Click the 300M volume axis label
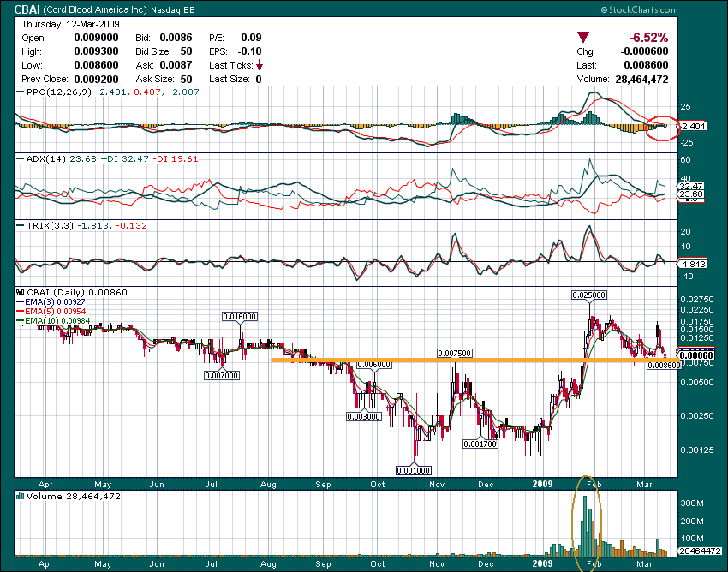728x572 pixels. pos(692,503)
